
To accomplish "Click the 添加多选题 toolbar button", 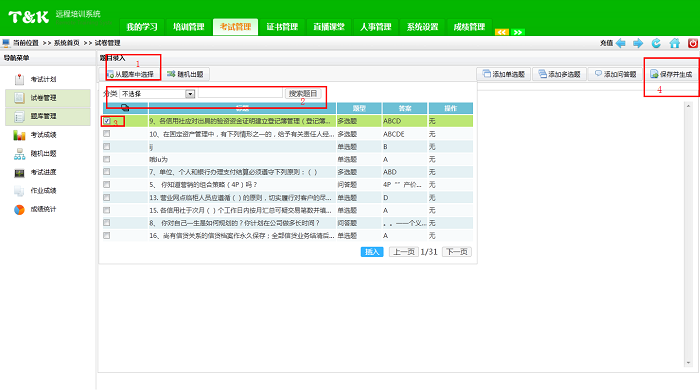I will [559, 74].
